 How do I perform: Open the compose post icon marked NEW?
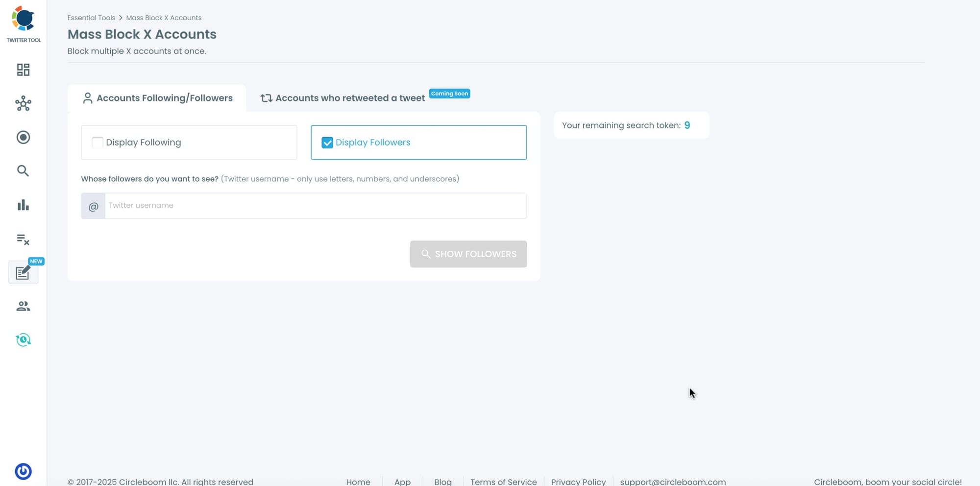click(23, 272)
